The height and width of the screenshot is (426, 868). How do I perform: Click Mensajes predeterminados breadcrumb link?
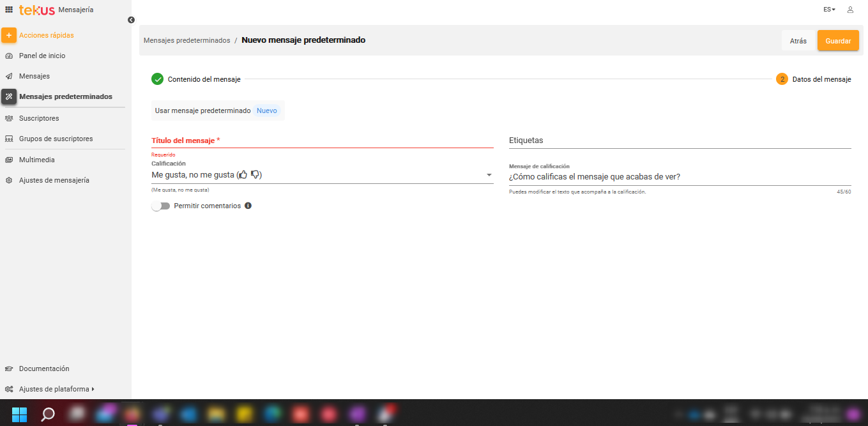tap(187, 40)
